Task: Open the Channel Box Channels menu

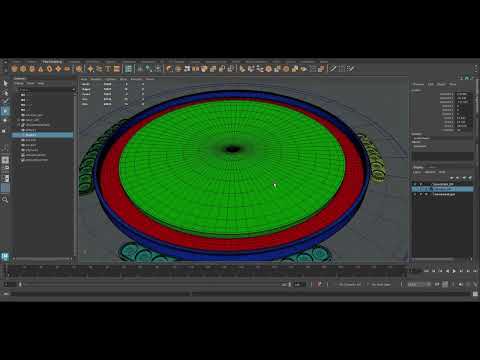Action: [418, 84]
